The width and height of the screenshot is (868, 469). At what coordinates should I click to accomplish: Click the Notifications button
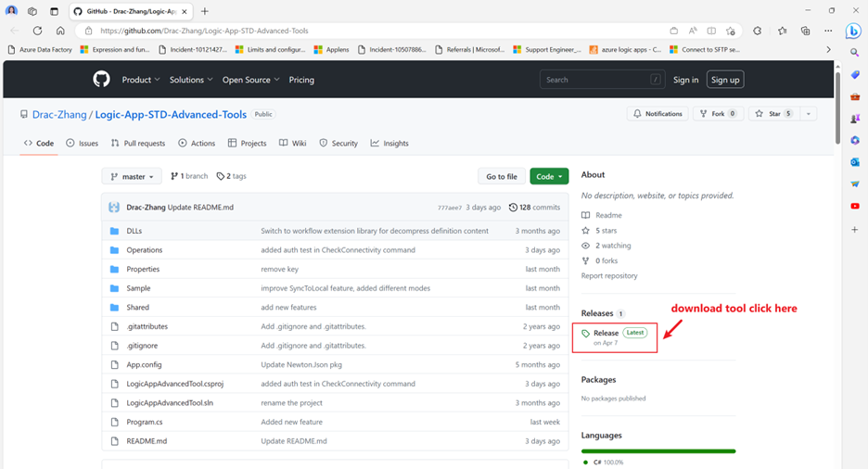click(657, 114)
